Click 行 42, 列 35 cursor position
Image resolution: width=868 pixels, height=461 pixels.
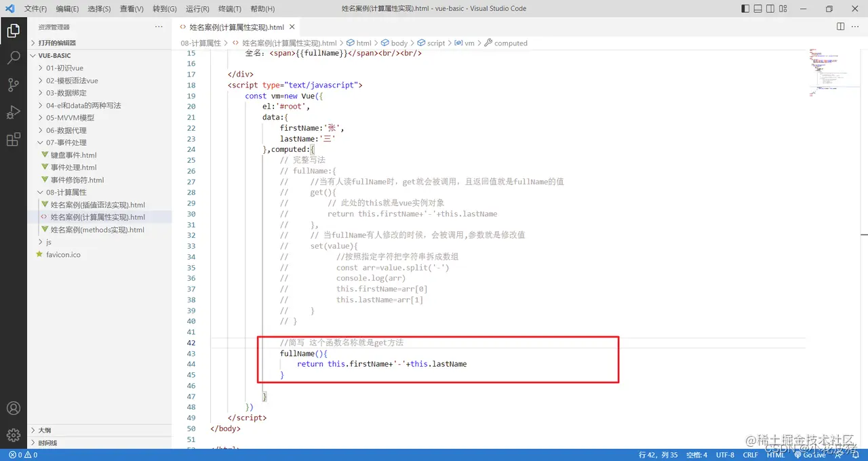[x=658, y=455]
